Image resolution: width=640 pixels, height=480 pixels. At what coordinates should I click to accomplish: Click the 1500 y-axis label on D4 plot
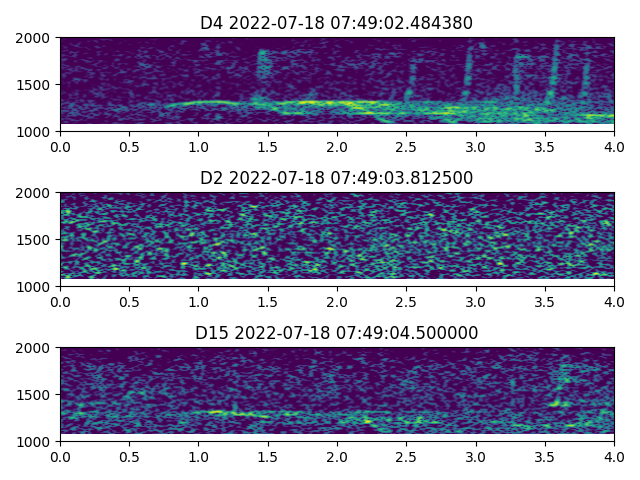point(35,85)
